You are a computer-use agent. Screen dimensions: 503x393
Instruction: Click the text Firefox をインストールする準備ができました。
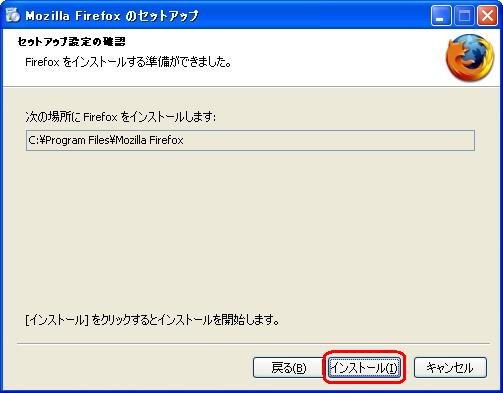point(129,62)
